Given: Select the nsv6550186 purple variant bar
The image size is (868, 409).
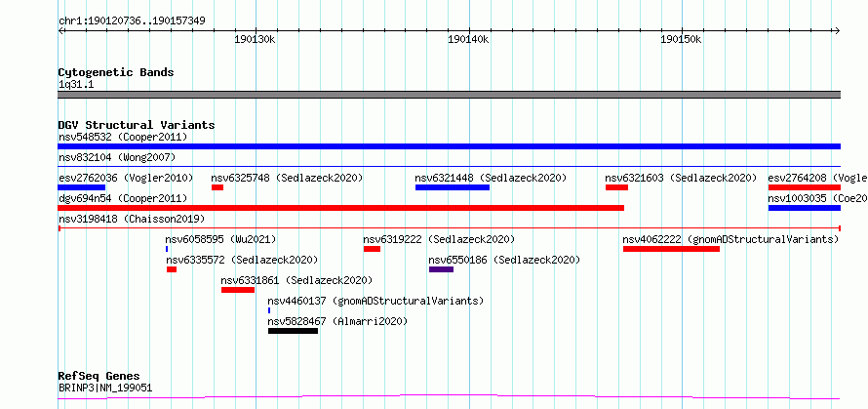Looking at the screenshot, I should pyautogui.click(x=441, y=269).
